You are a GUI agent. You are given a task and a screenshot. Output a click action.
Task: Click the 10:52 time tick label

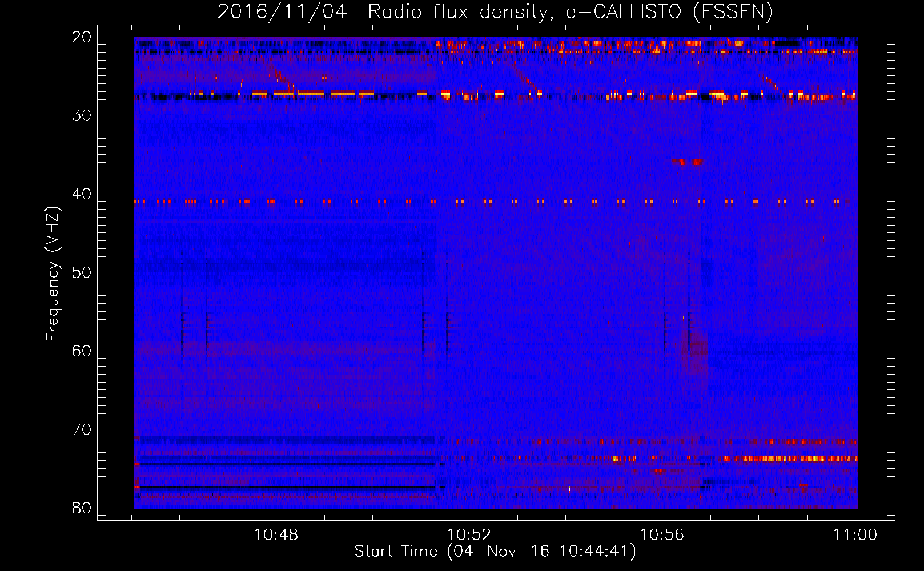[x=469, y=535]
